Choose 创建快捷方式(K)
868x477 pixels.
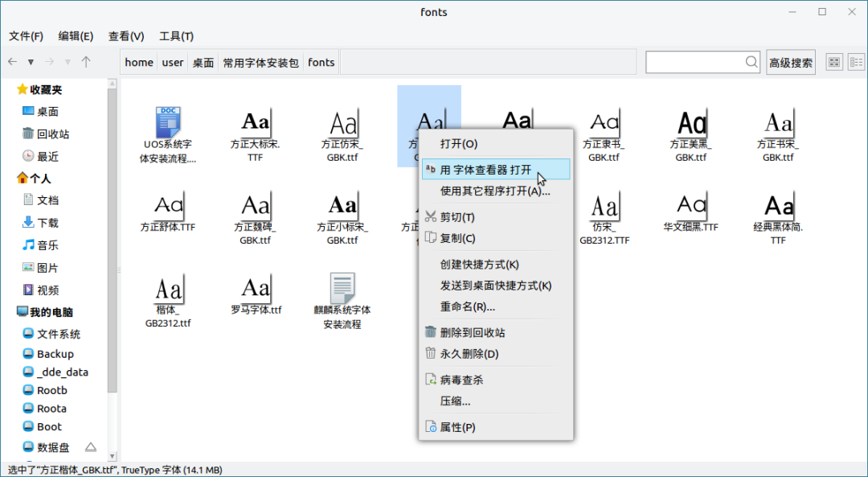pyautogui.click(x=496, y=265)
